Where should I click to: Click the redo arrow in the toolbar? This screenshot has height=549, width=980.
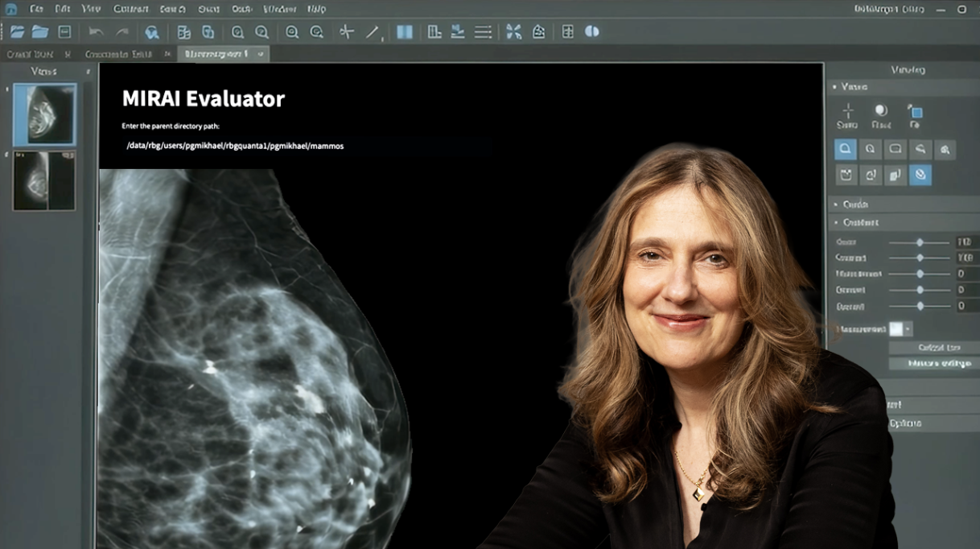pos(122,32)
